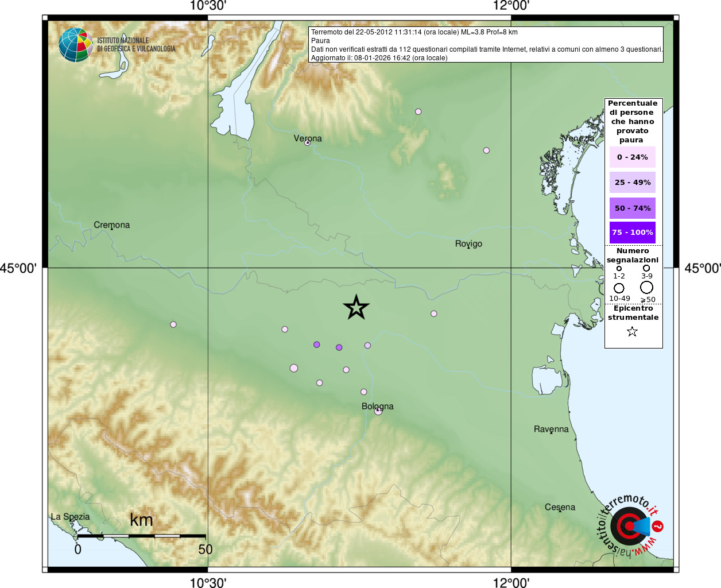Click the km scale bar

(141, 536)
